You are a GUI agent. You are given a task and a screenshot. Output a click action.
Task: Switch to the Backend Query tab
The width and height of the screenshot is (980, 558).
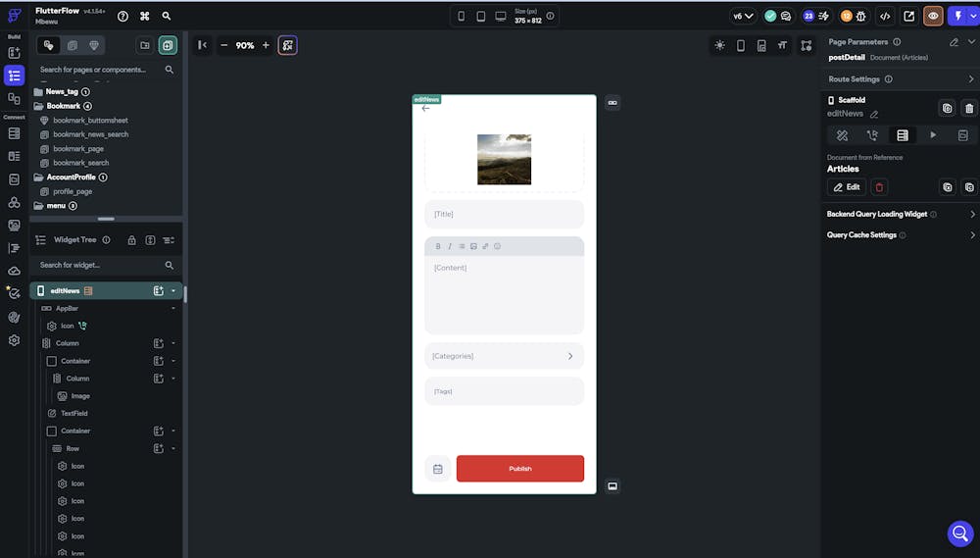coord(903,135)
